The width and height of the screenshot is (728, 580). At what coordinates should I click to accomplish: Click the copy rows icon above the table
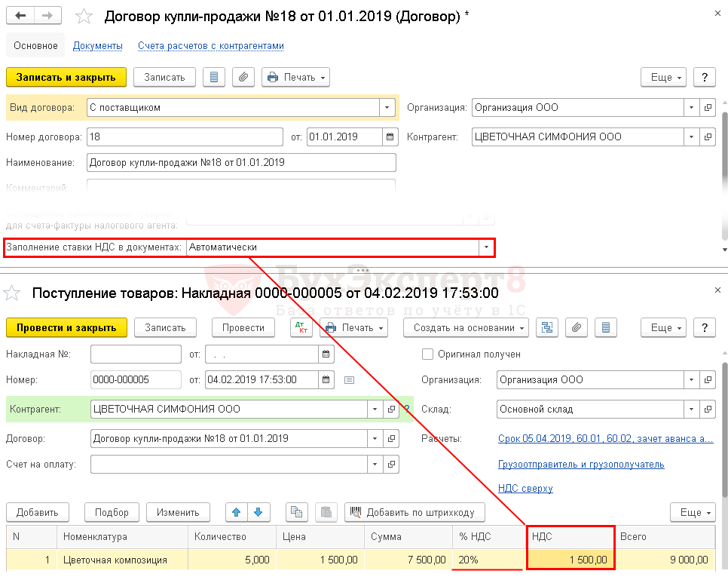point(298,512)
